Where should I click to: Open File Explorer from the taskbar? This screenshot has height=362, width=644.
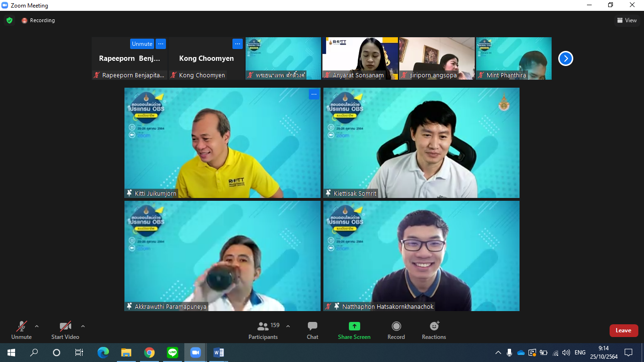pos(126,353)
